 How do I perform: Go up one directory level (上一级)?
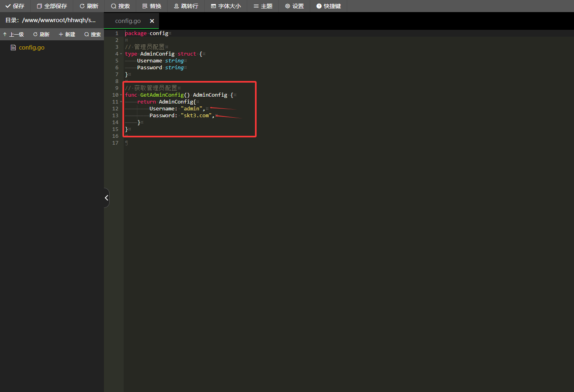pos(14,35)
